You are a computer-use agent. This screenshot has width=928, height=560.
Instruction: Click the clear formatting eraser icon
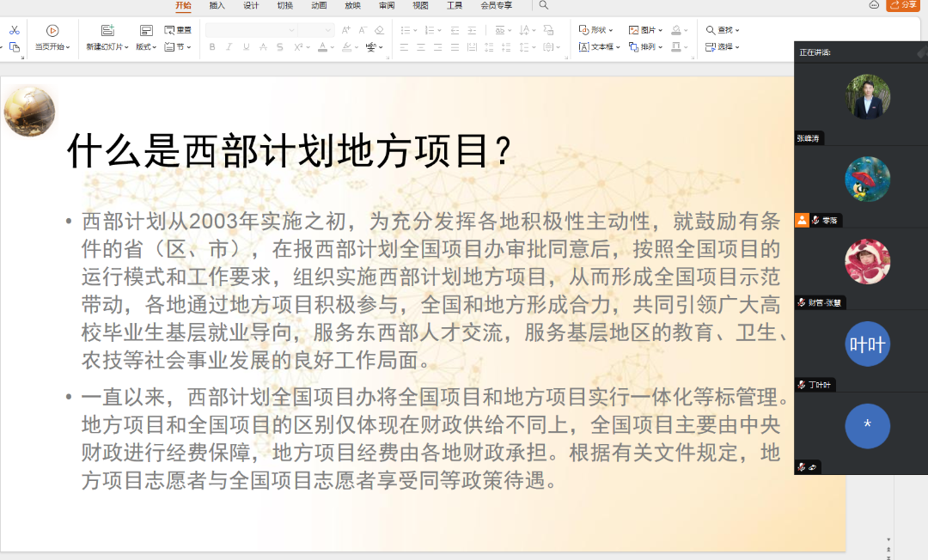click(x=380, y=30)
